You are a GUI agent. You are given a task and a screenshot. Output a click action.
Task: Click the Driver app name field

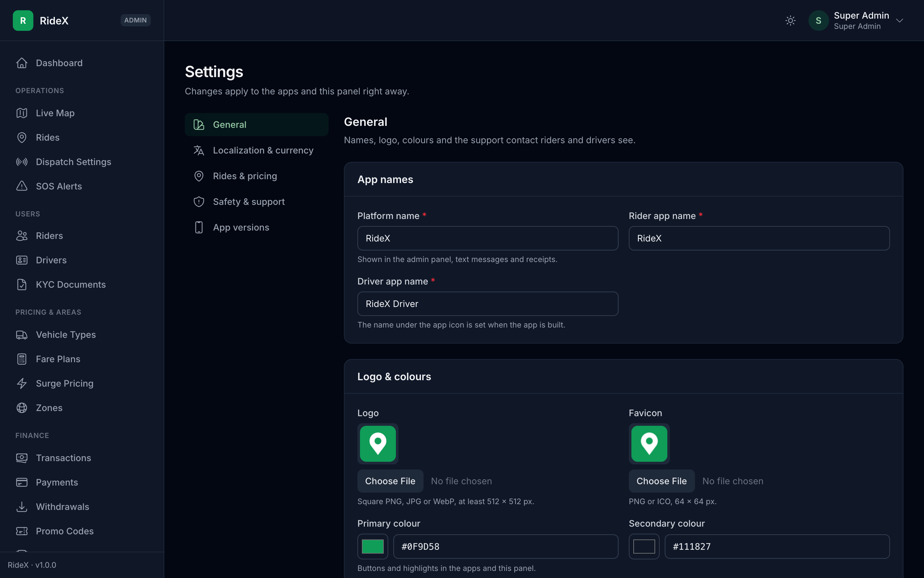488,304
